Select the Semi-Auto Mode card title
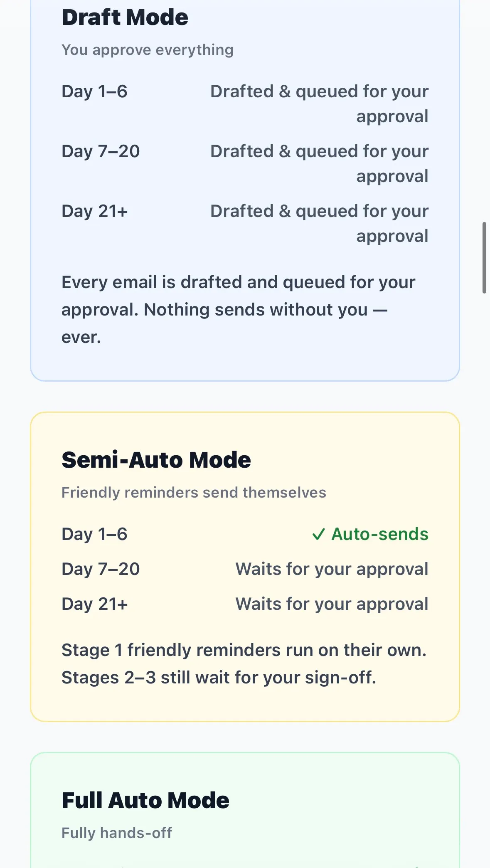490x868 pixels. tap(156, 460)
